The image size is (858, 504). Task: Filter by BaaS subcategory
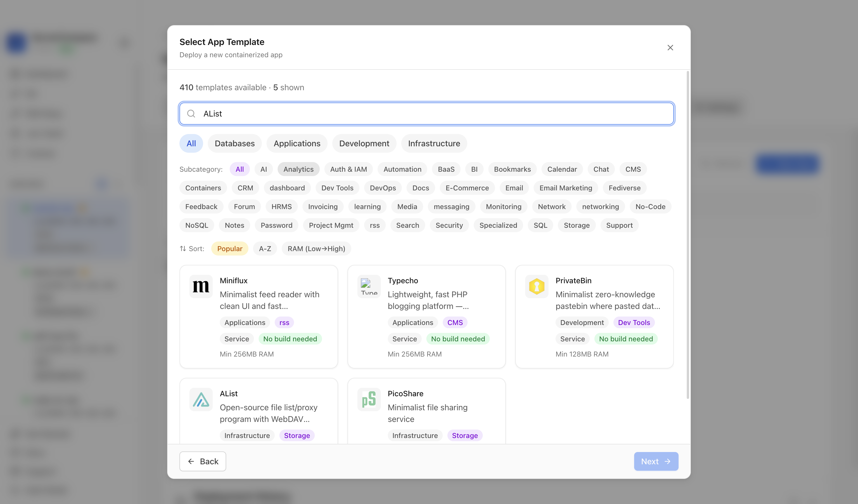[446, 169]
